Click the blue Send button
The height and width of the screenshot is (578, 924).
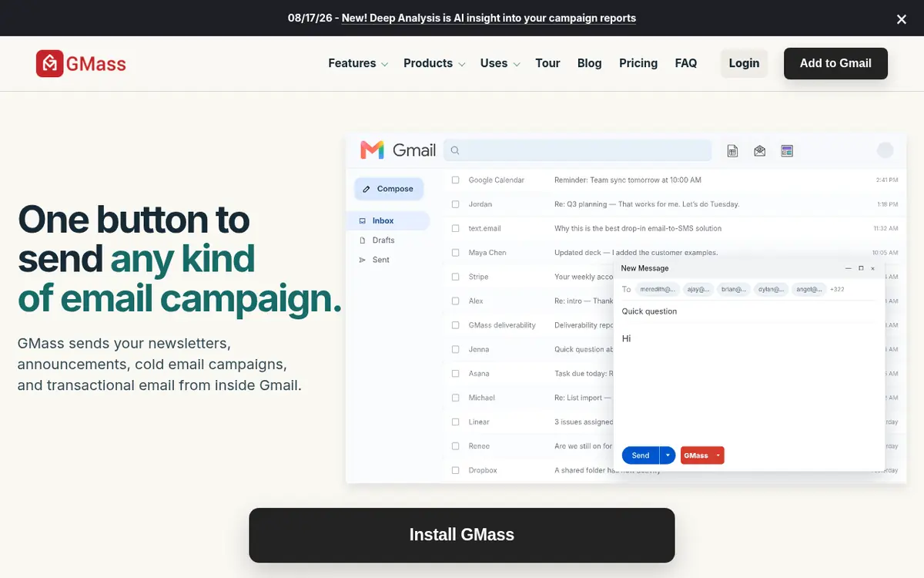tap(641, 455)
